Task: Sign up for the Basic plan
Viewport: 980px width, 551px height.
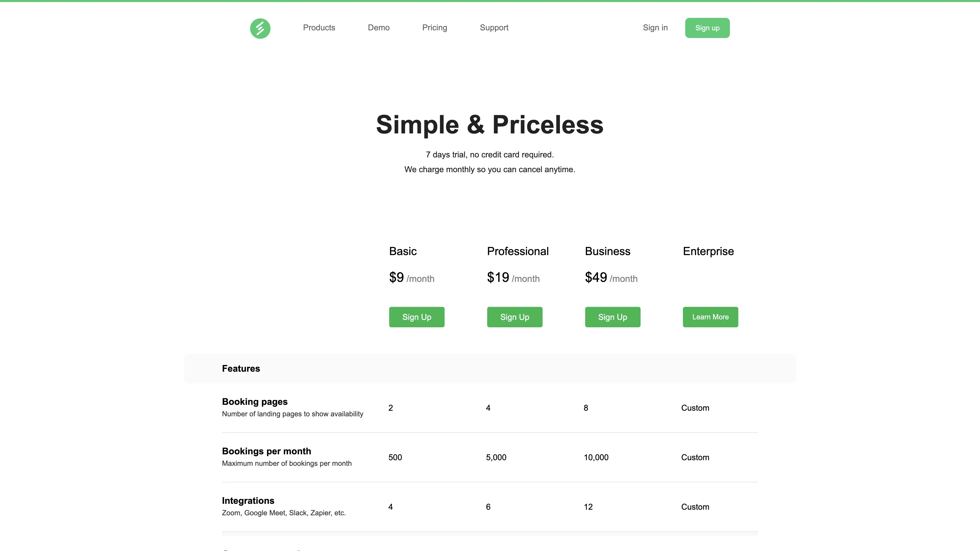Action: 416,317
